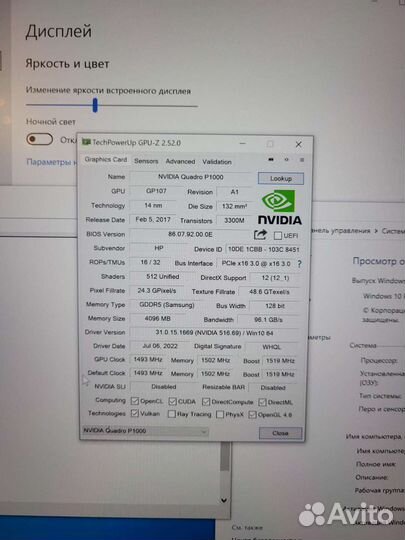Click the Release Date value Feb 5, 2017
Viewport: 405px width, 540px height.
coord(153,220)
